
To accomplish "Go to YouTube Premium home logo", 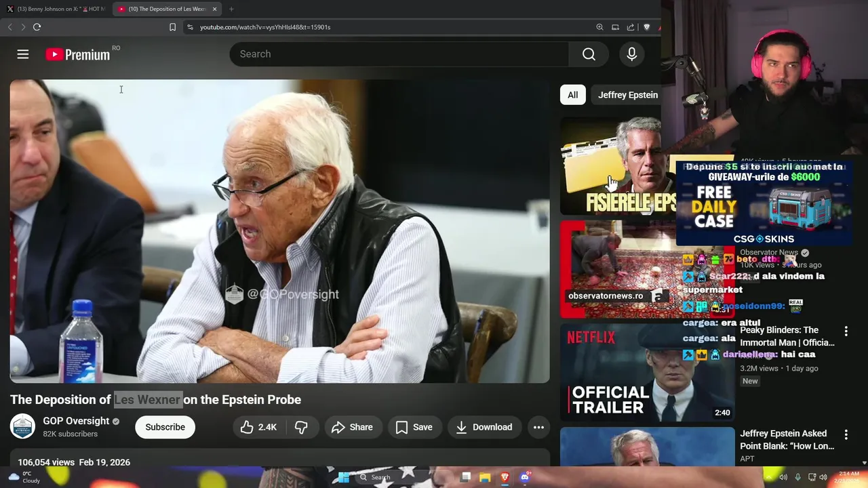I will coord(78,54).
